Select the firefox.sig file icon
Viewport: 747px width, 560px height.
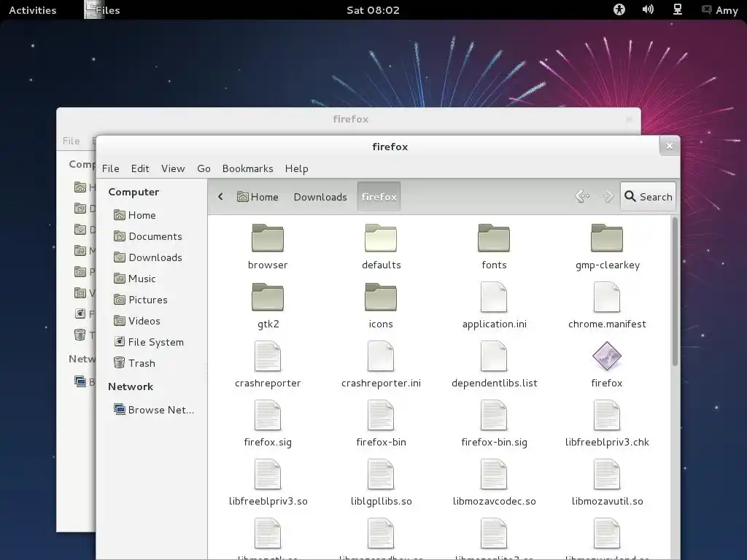(267, 415)
